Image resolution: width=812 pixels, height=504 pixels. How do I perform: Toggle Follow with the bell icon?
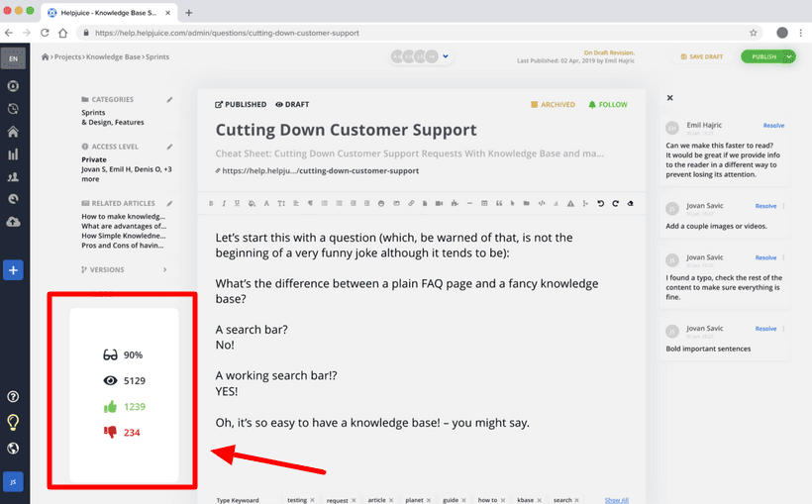pos(607,104)
